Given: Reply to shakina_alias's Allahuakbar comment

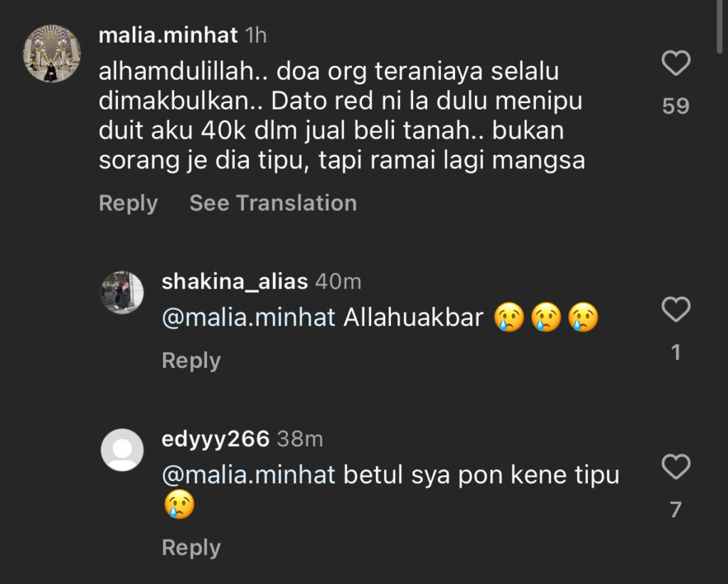Looking at the screenshot, I should (191, 360).
